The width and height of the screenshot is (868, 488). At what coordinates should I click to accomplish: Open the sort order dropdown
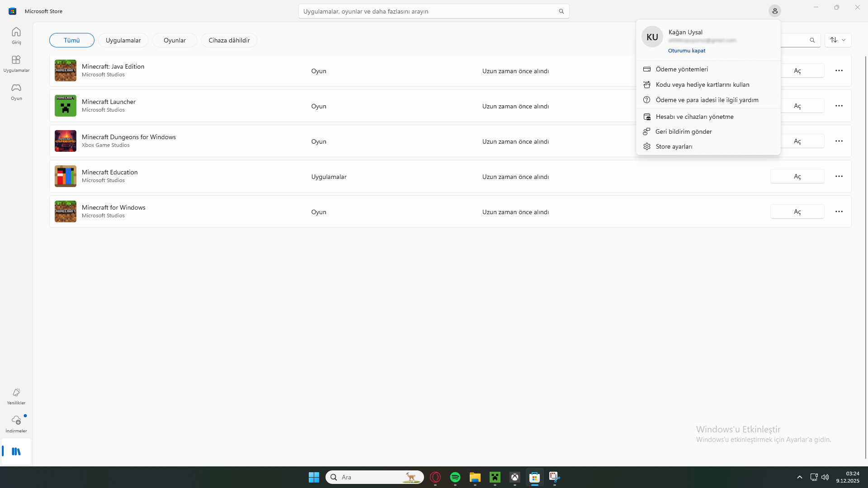(838, 40)
